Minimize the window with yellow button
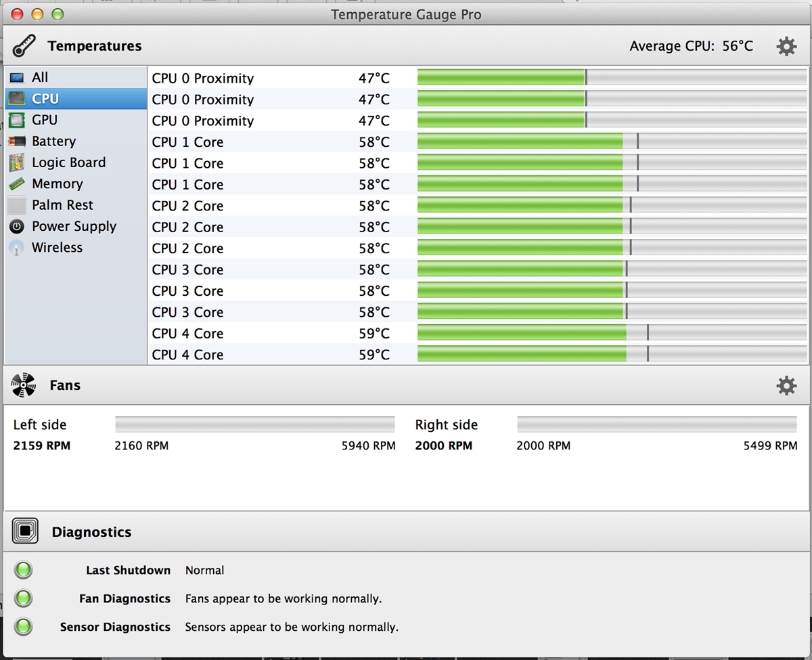Viewport: 812px width, 660px height. click(37, 14)
